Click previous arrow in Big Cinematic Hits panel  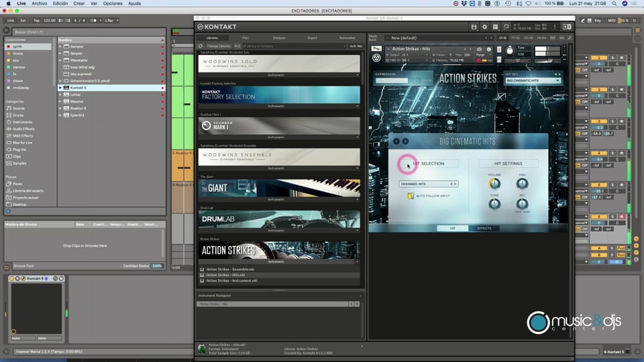tap(396, 141)
